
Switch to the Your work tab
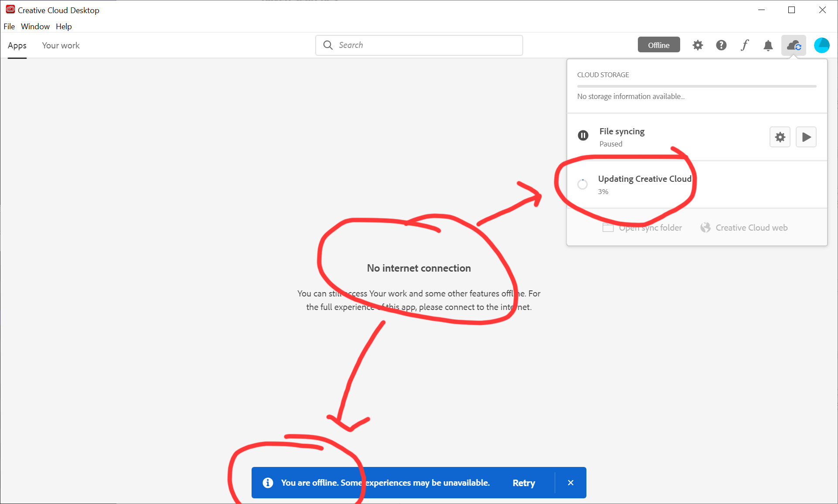click(60, 45)
